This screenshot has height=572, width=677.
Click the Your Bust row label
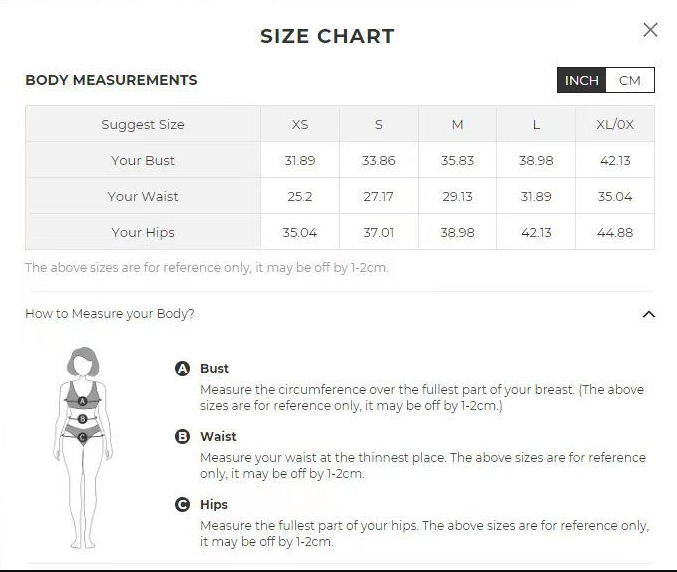[143, 161]
